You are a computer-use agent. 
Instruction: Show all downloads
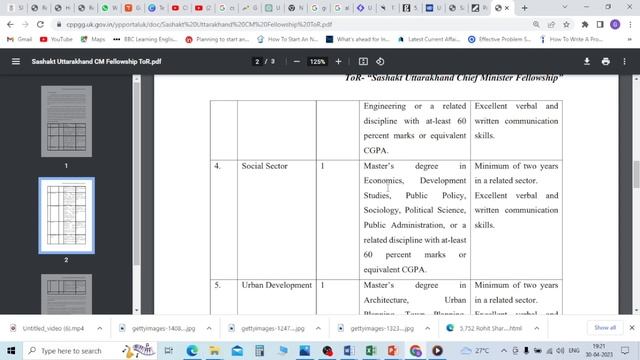click(605, 328)
